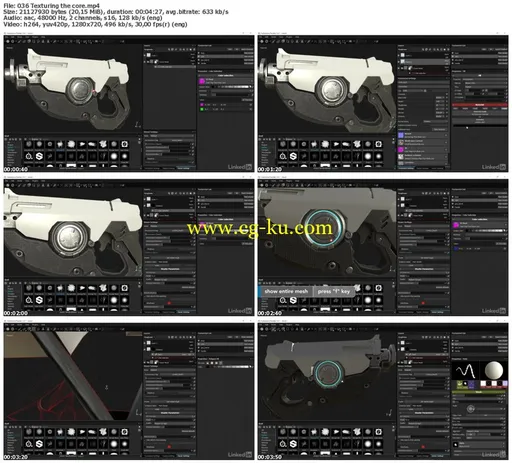The image size is (512, 463).
Task: Select top layer thumbnail in 00:03:50 frame
Action: point(403,343)
